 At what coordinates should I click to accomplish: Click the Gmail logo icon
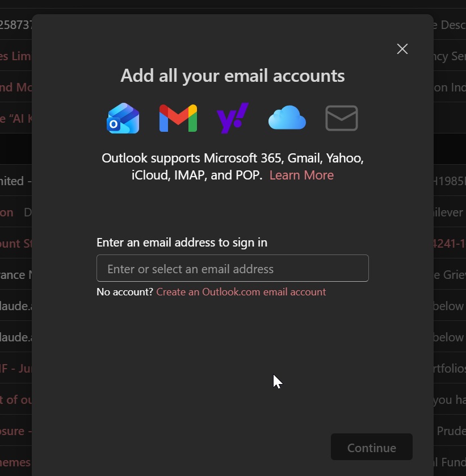(x=178, y=118)
